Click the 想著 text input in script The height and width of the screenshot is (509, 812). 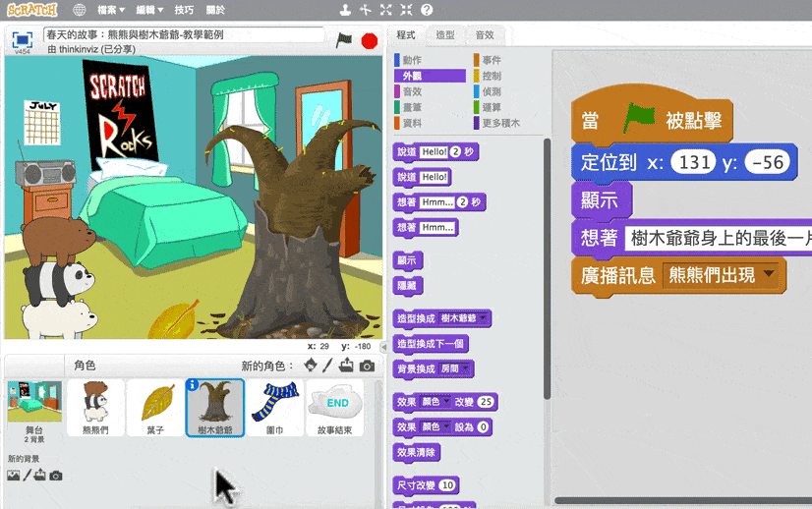pyautogui.click(x=719, y=238)
